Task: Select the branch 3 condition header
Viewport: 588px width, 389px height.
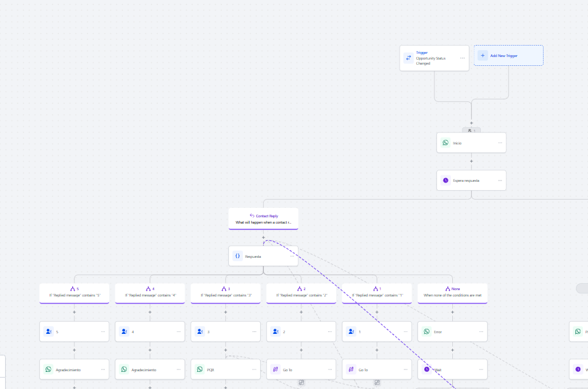Action: [x=225, y=292]
